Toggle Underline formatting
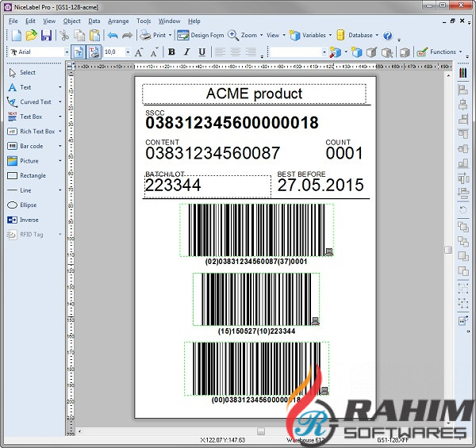This screenshot has width=476, height=448. [x=202, y=52]
